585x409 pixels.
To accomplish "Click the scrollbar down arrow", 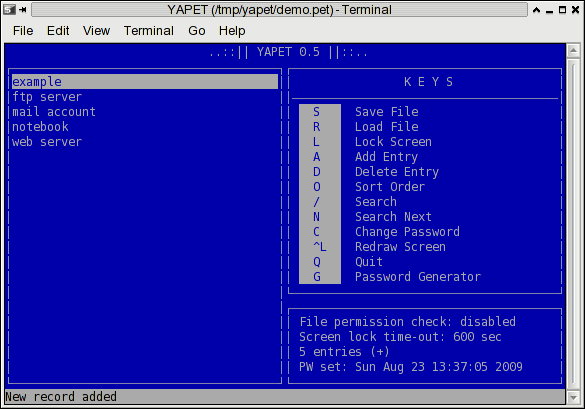I will (x=573, y=397).
